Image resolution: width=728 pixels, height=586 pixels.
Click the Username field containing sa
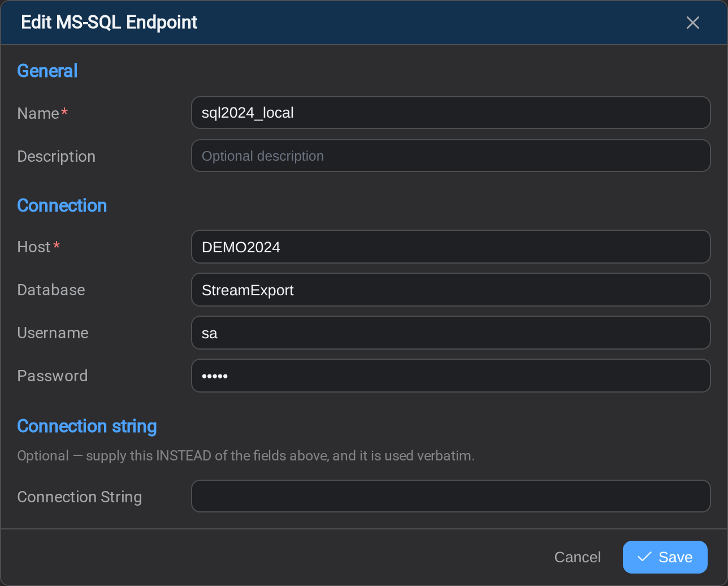click(x=450, y=333)
